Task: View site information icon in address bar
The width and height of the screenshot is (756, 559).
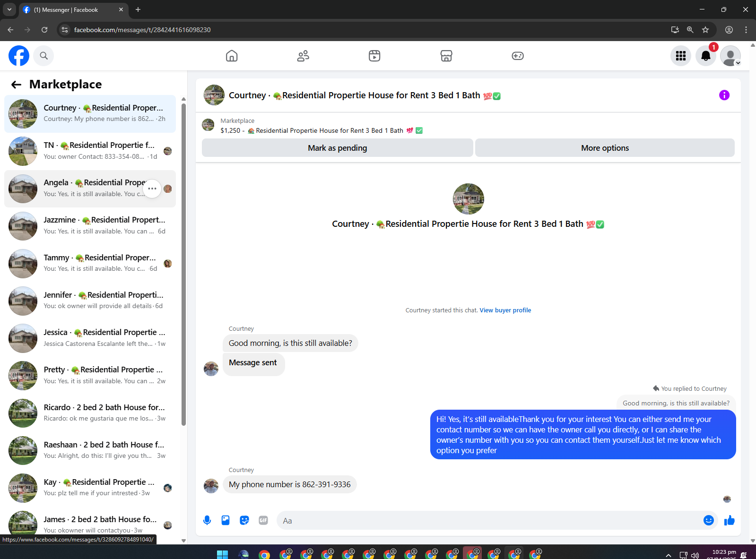Action: 65,30
